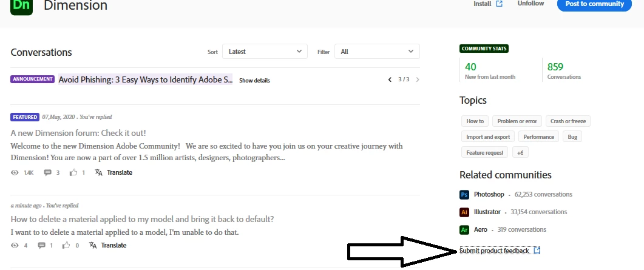
Task: Open A new Dimension forum post
Action: click(x=78, y=133)
